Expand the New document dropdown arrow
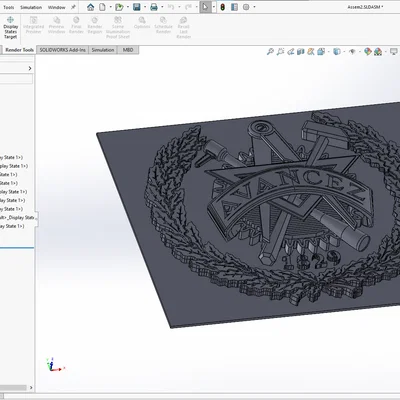The image size is (400, 400). tap(110, 7)
